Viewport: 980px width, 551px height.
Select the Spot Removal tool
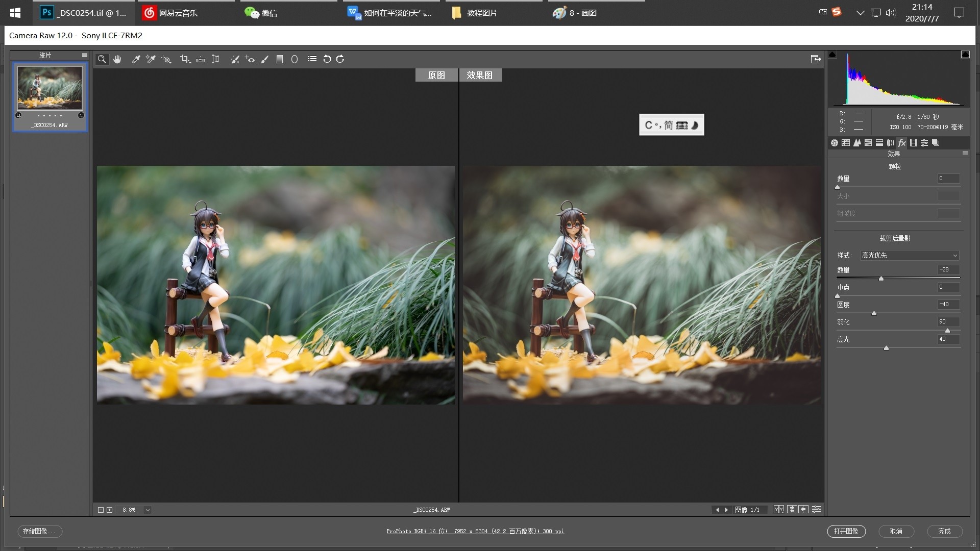pyautogui.click(x=235, y=59)
